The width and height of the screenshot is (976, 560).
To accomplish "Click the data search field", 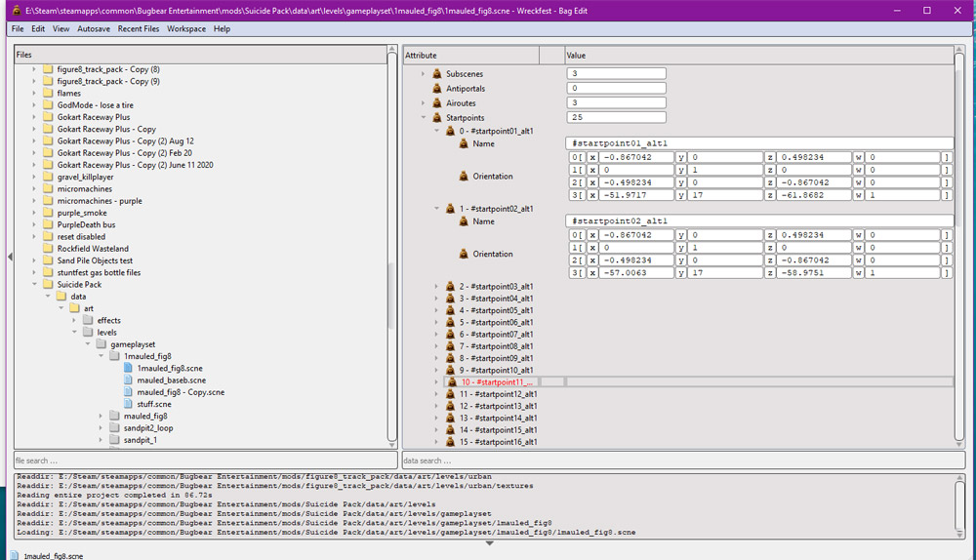I will 683,460.
